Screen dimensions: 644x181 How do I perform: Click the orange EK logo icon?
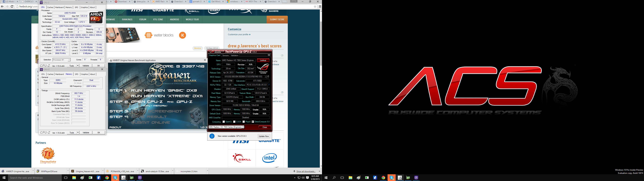182,35
